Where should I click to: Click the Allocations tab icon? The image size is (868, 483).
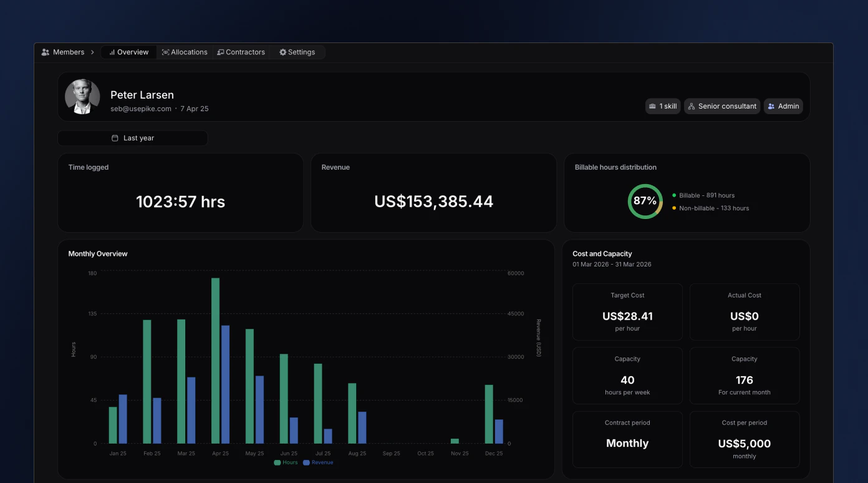[x=165, y=52]
